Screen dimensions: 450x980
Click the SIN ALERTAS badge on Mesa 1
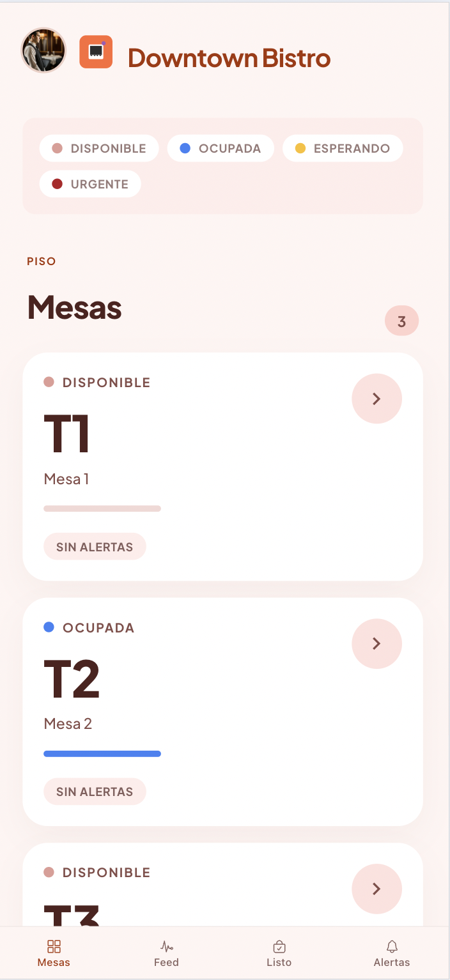click(95, 546)
